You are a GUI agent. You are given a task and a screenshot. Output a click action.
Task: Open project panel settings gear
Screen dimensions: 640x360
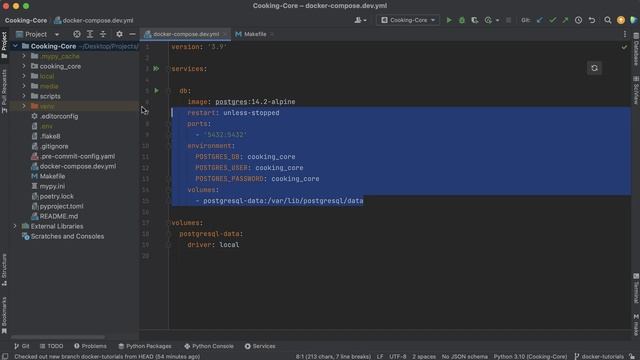[119, 34]
